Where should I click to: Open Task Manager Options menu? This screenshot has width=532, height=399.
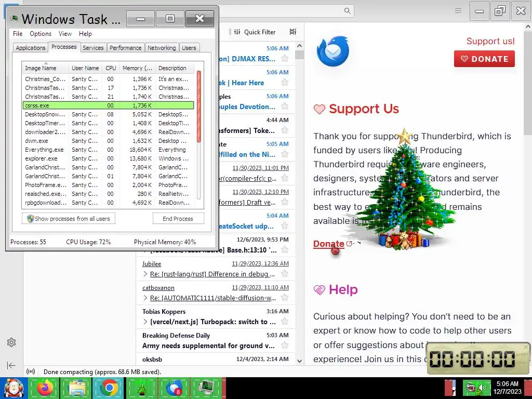[41, 34]
